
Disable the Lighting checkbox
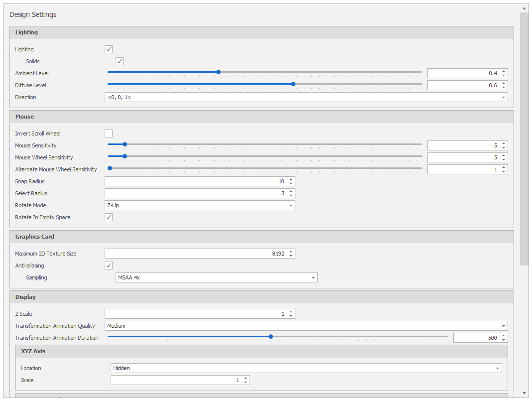coord(109,49)
